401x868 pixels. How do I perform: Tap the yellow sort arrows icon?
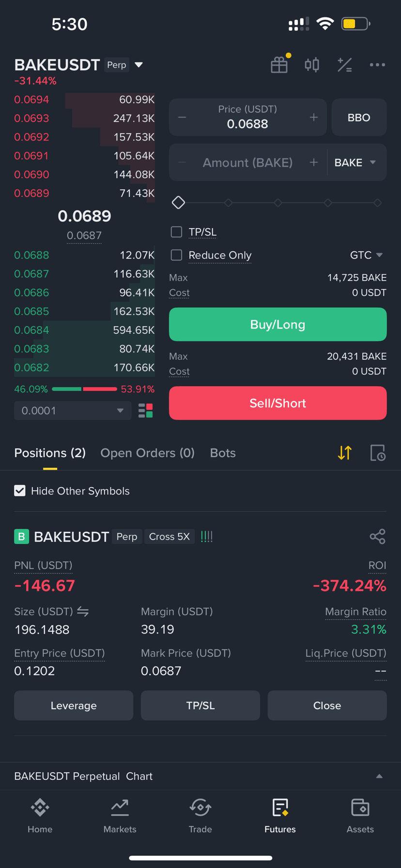coord(345,453)
